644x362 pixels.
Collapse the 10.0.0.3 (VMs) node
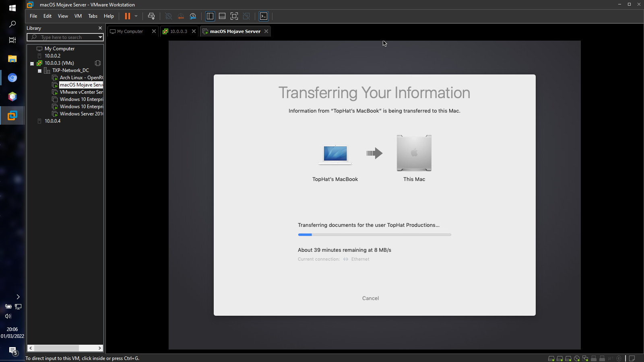pos(32,64)
